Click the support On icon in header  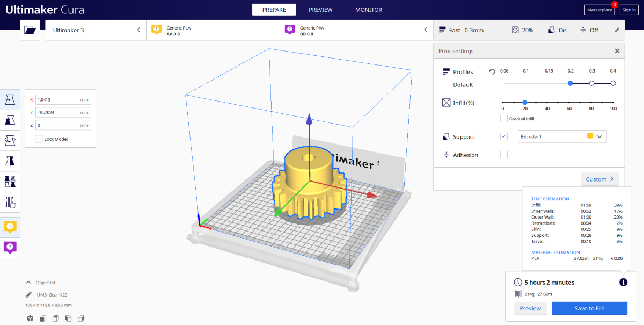(x=551, y=30)
